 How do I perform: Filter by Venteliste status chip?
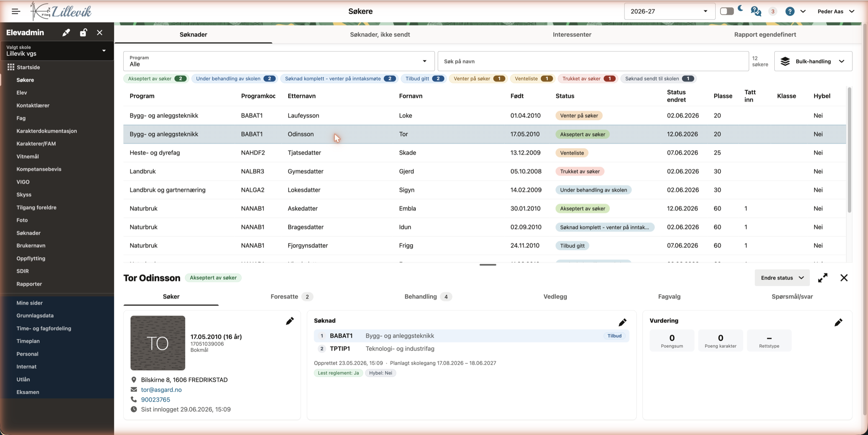532,78
